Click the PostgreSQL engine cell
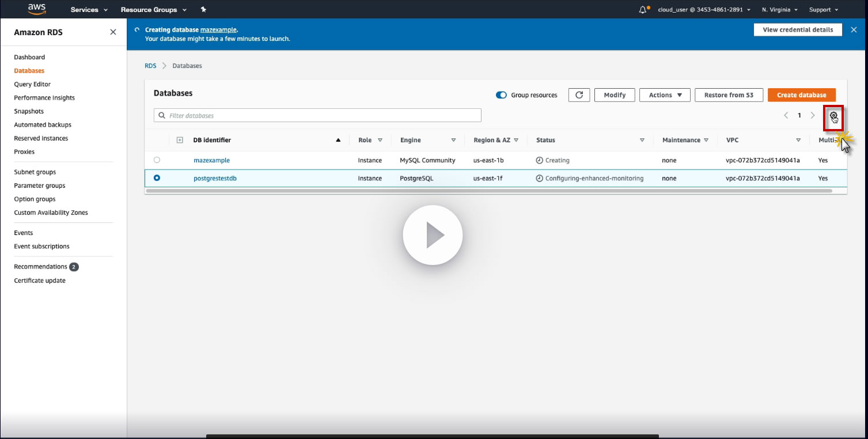 [x=416, y=178]
